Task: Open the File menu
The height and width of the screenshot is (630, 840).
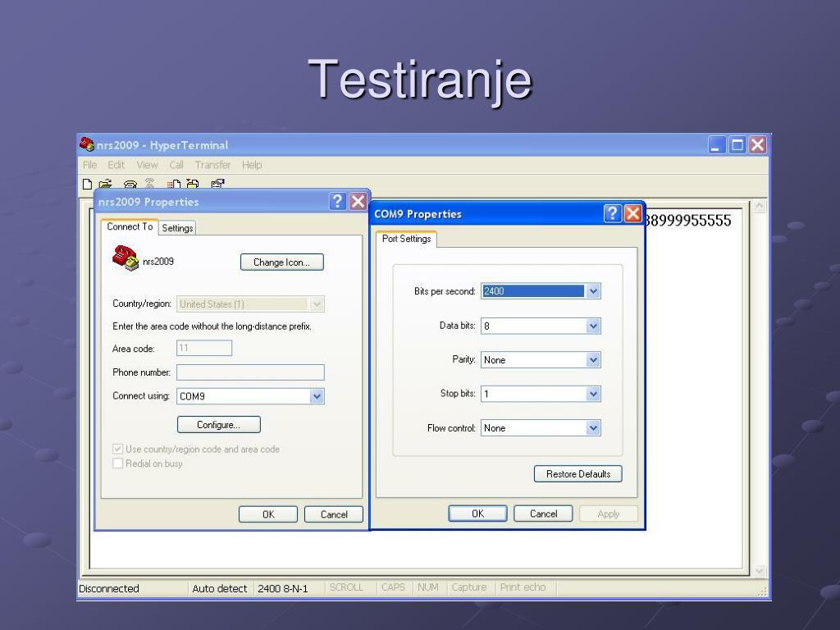Action: 89,165
